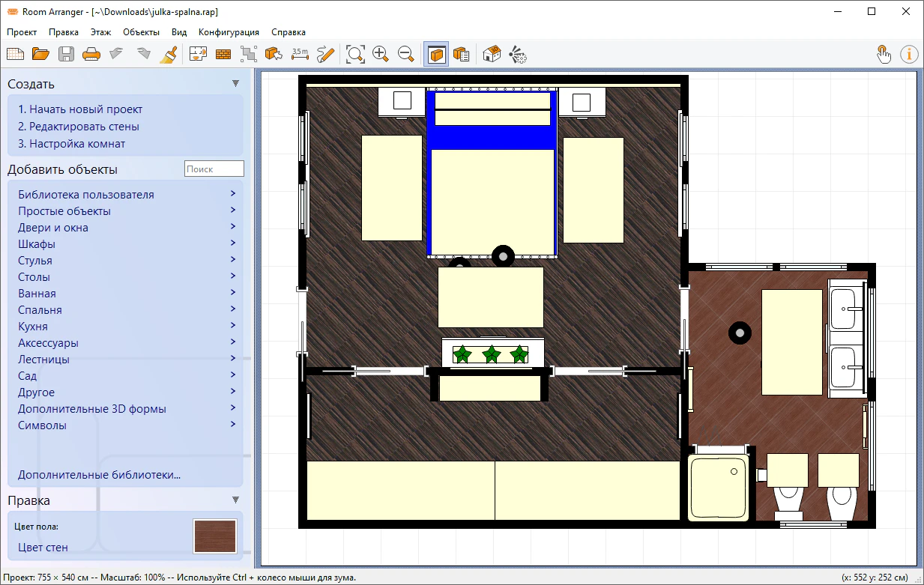The width and height of the screenshot is (924, 585).
Task: Toggle the touch hand mode icon
Action: (884, 54)
